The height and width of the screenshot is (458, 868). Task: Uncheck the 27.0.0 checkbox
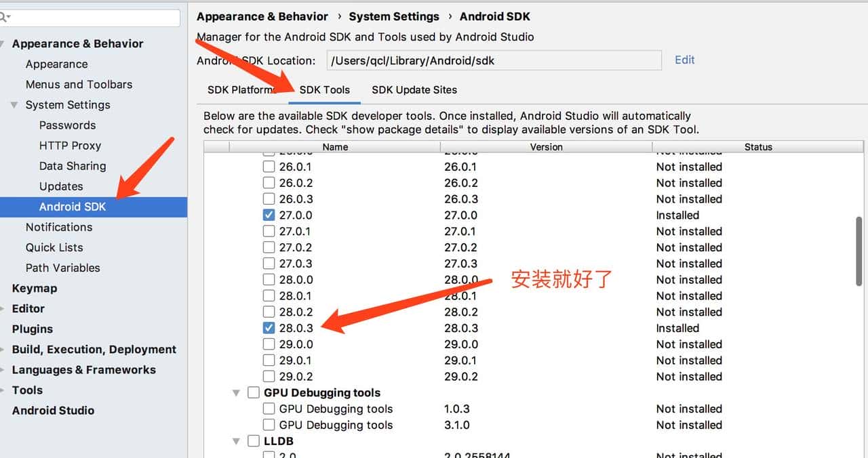coord(269,215)
